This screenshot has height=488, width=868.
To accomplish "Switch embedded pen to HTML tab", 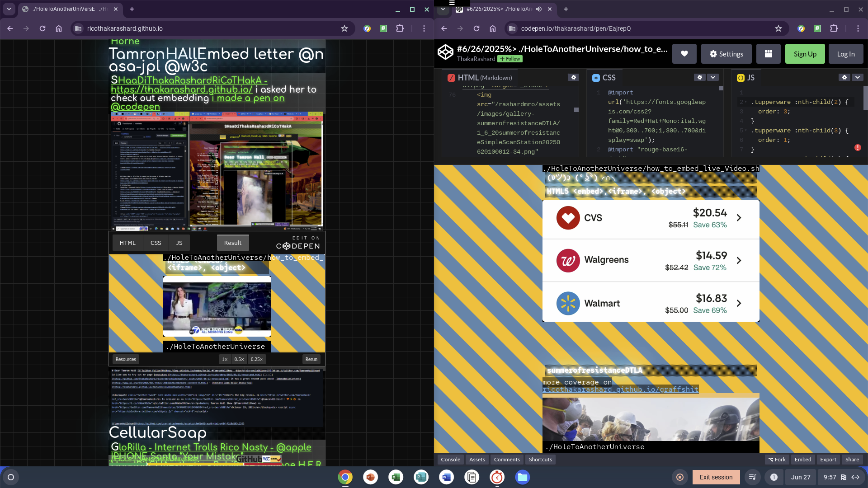I will 127,243.
